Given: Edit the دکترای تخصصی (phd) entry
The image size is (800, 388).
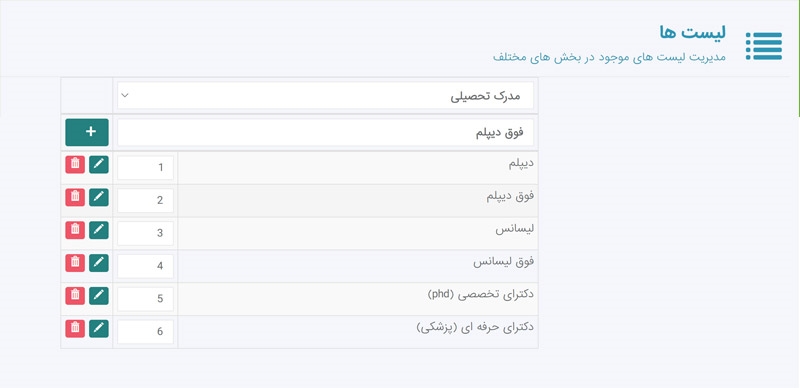Looking at the screenshot, I should pyautogui.click(x=98, y=296).
